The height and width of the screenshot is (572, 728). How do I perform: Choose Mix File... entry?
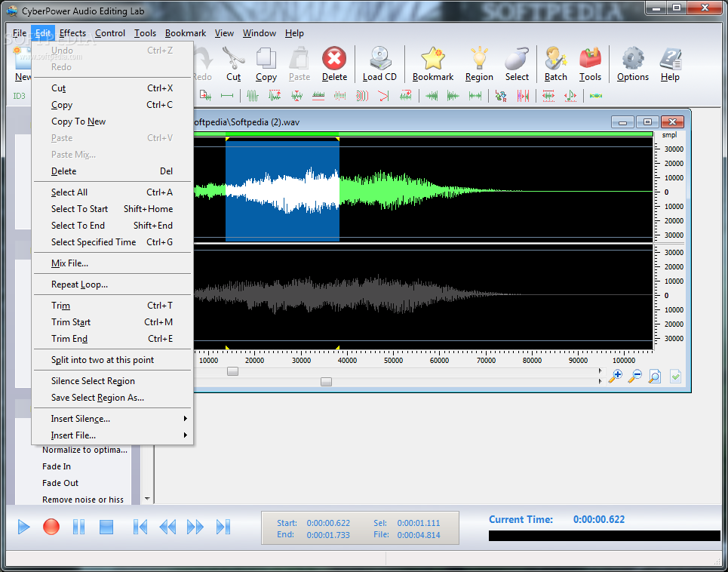pyautogui.click(x=112, y=263)
